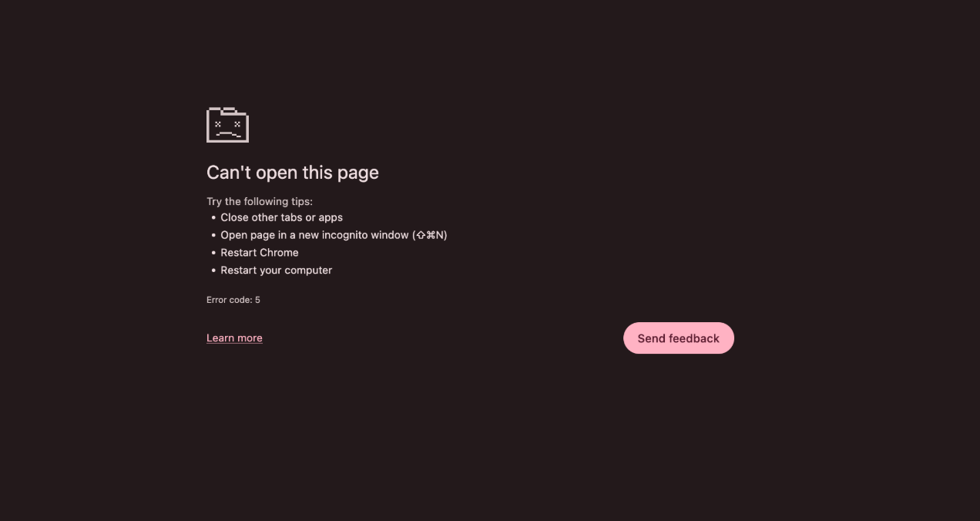Click the bullet before "Restart your computer"

click(x=213, y=271)
